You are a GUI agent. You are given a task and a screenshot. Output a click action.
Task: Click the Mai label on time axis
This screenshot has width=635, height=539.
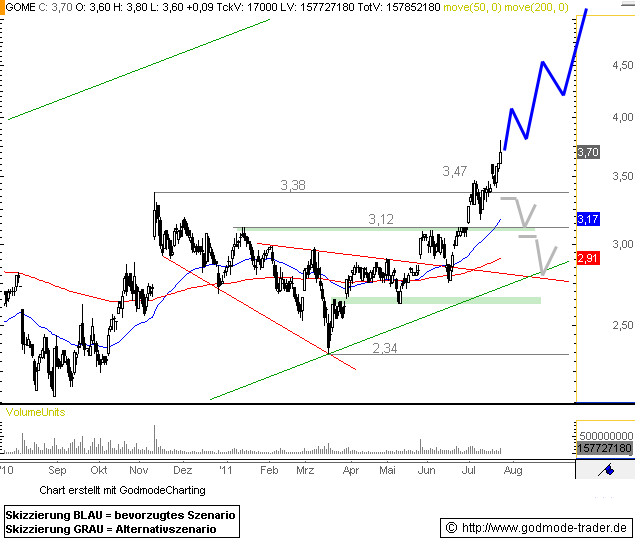pyautogui.click(x=387, y=470)
